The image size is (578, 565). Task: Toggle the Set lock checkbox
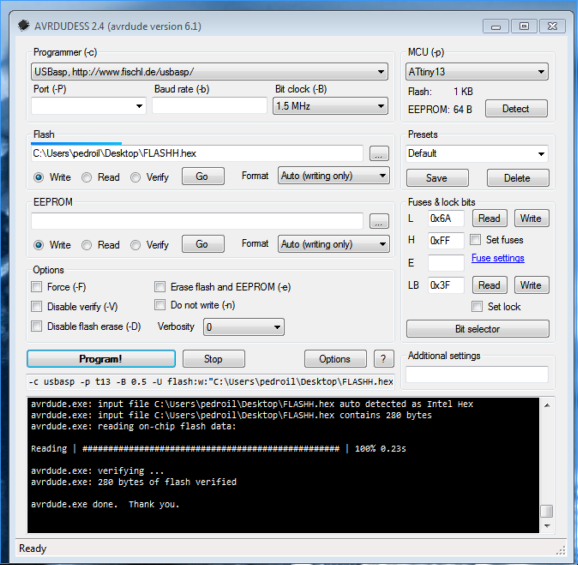pos(477,306)
